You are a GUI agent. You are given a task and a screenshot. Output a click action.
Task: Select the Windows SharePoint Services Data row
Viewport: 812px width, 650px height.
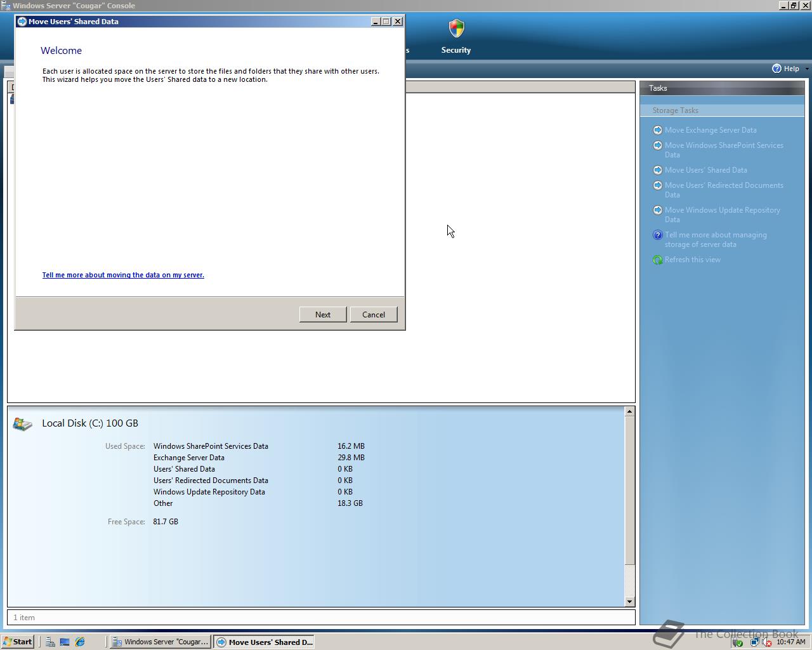tap(259, 446)
